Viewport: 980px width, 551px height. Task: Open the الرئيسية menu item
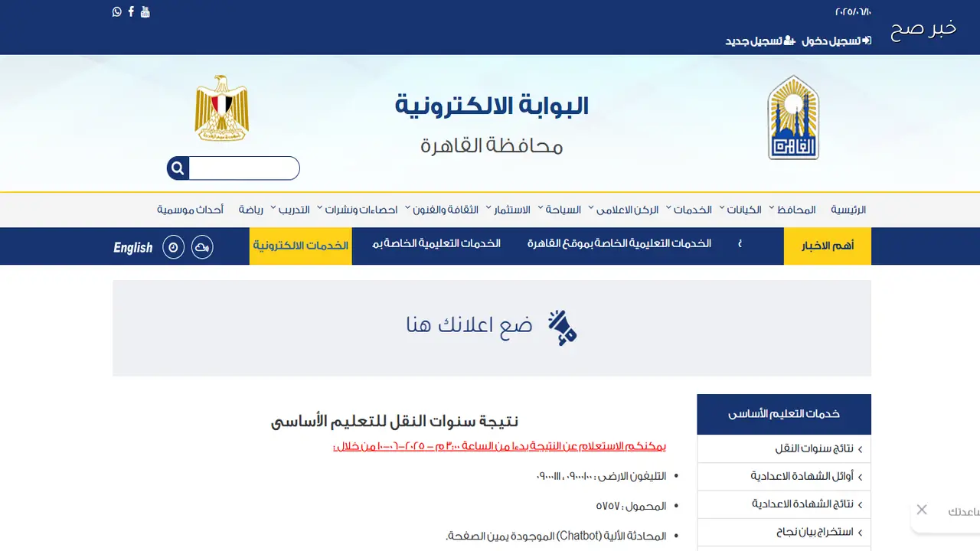848,210
